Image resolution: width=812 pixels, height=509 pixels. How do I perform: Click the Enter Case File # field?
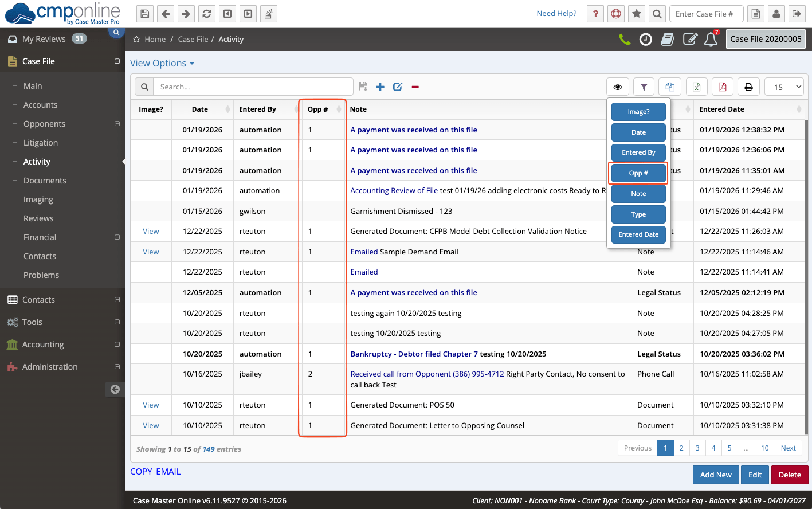pyautogui.click(x=706, y=14)
